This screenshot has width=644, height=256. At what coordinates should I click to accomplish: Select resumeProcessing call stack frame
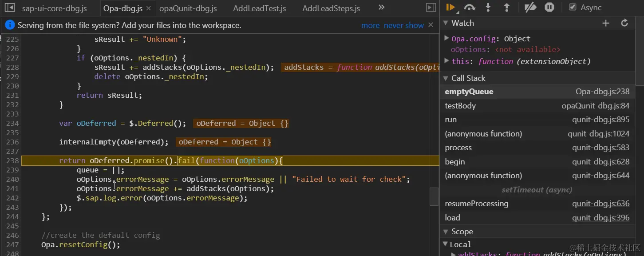tap(537, 204)
